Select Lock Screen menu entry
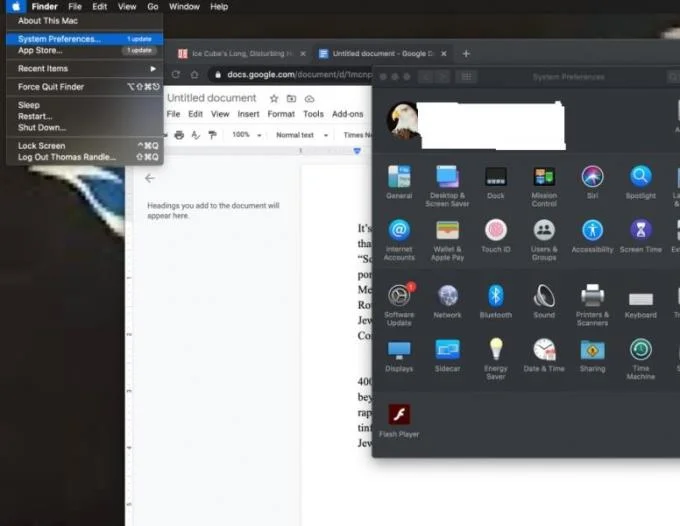The width and height of the screenshot is (680, 526). point(85,146)
